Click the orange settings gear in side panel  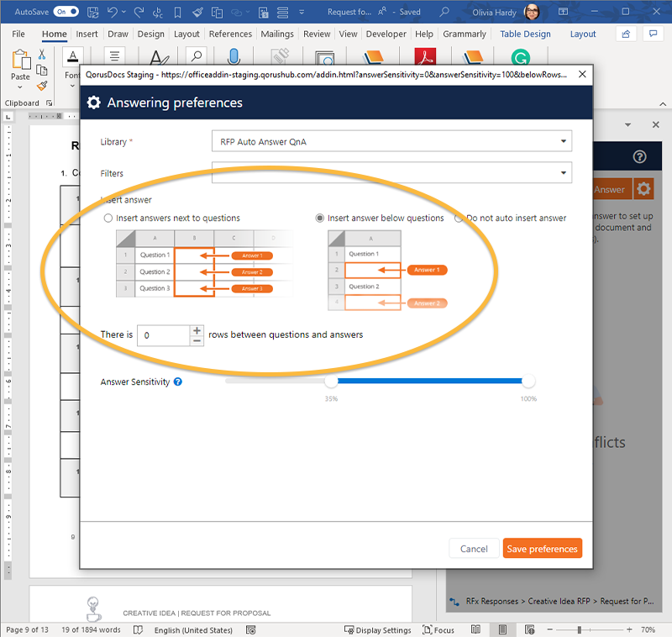643,189
